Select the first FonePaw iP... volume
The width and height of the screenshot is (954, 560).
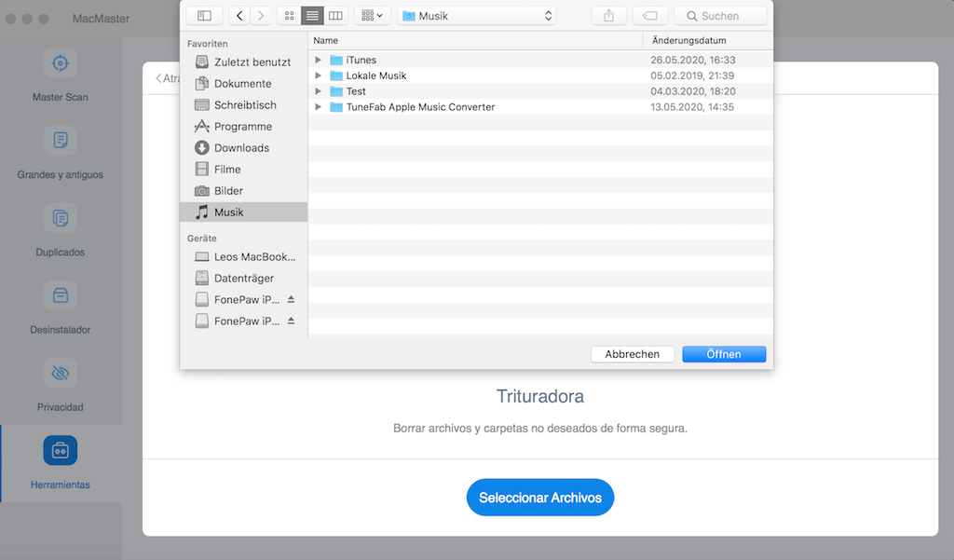(243, 299)
